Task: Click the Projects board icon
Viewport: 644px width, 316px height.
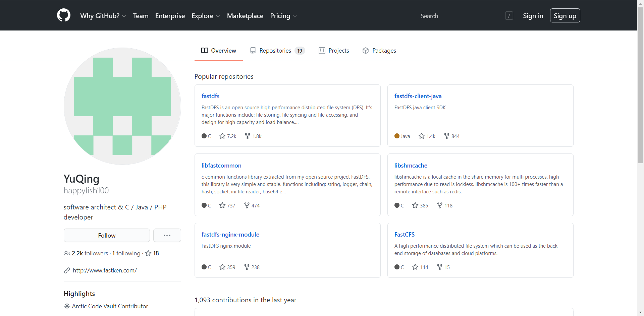Action: tap(322, 51)
